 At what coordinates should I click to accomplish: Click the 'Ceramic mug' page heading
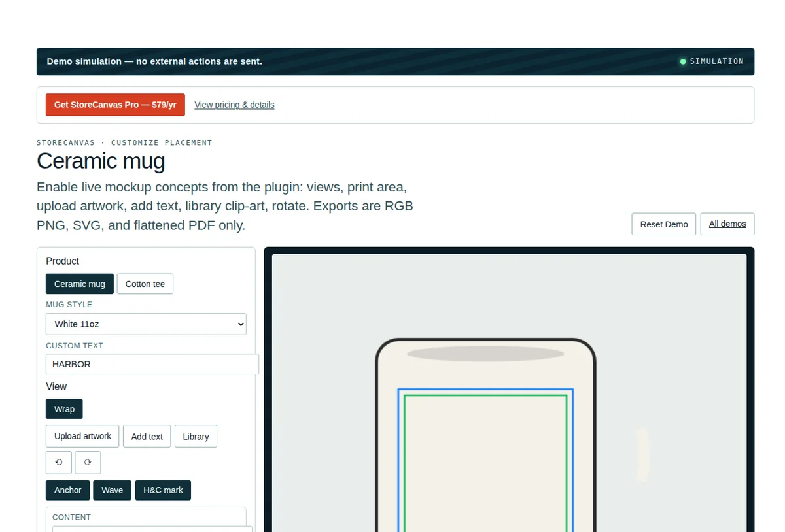tap(101, 161)
